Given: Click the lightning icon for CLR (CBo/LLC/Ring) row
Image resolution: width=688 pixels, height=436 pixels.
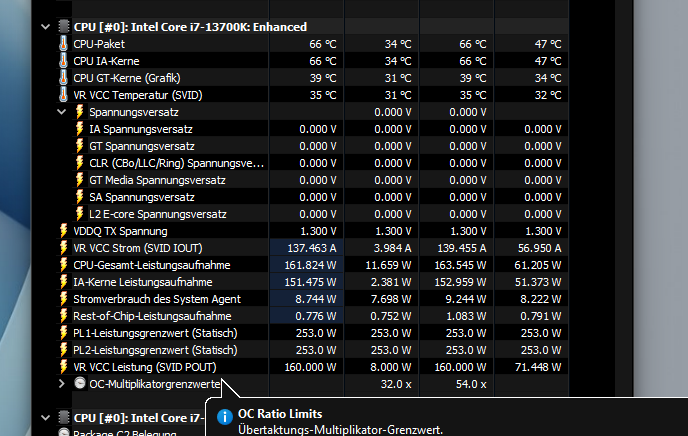Looking at the screenshot, I should (79, 163).
